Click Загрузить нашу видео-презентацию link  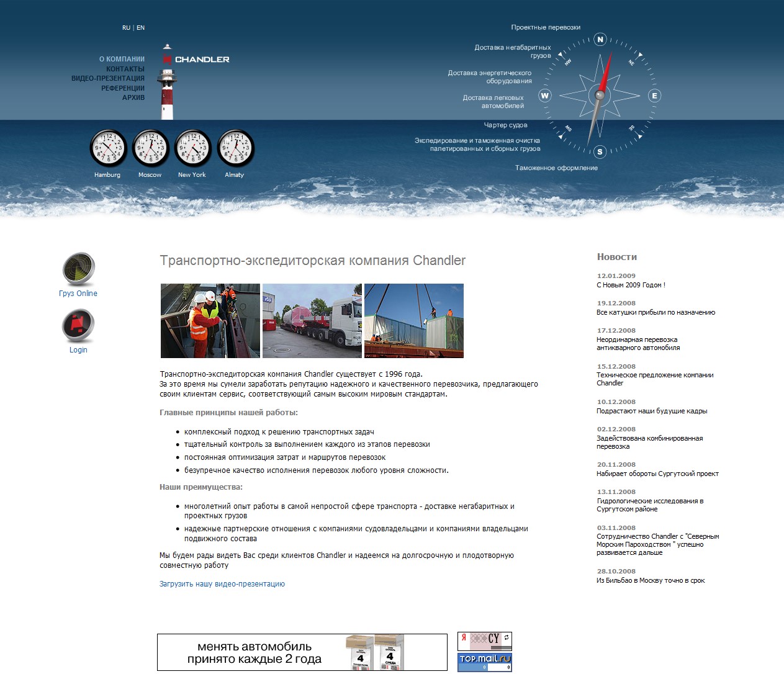coord(222,584)
